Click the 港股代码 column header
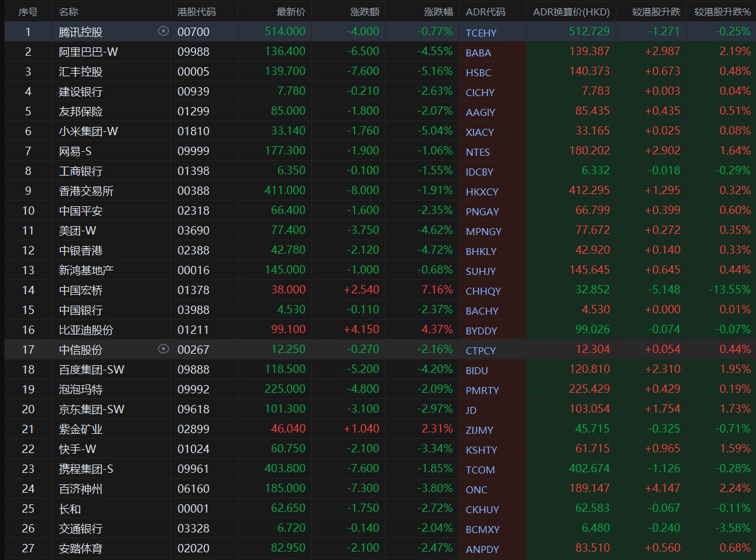 [197, 12]
